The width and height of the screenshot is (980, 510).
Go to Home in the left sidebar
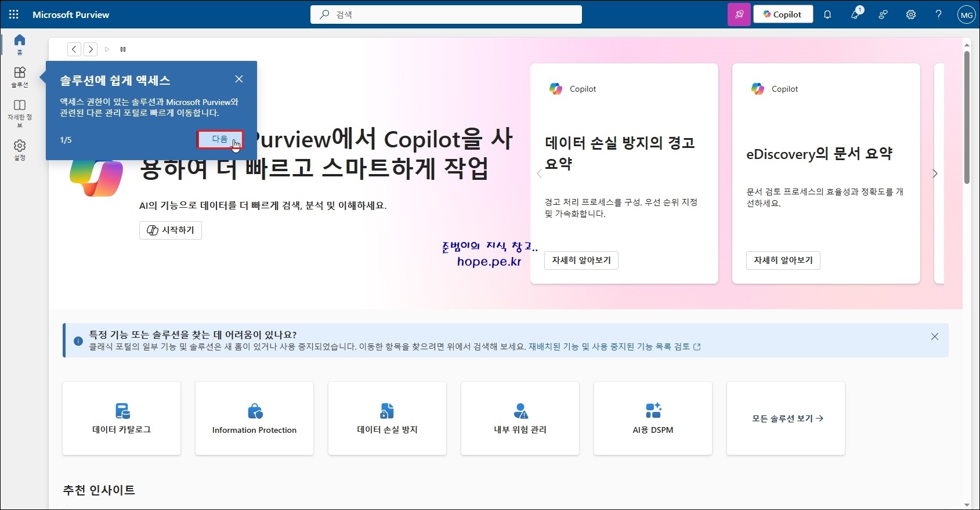(x=20, y=44)
